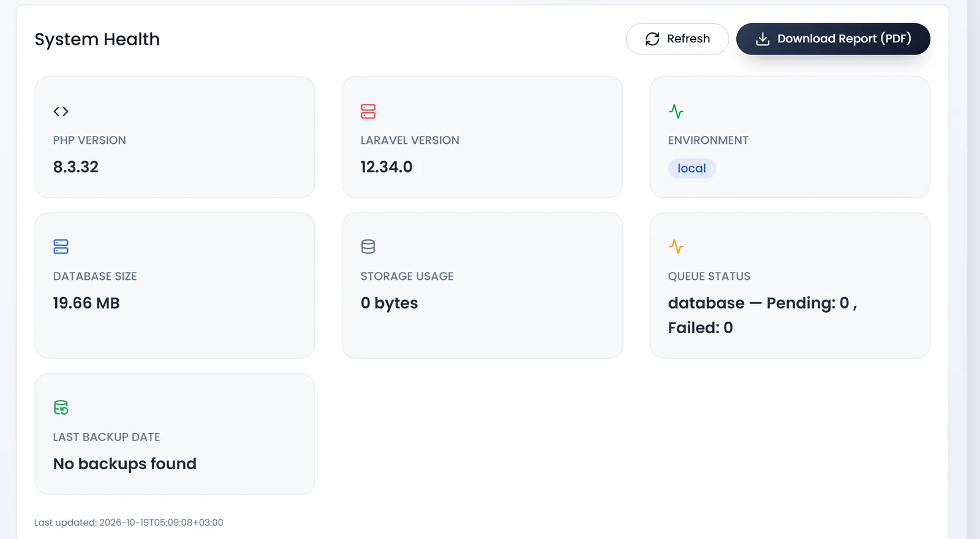Click the 'STORAGE USAGE' label

tap(407, 276)
